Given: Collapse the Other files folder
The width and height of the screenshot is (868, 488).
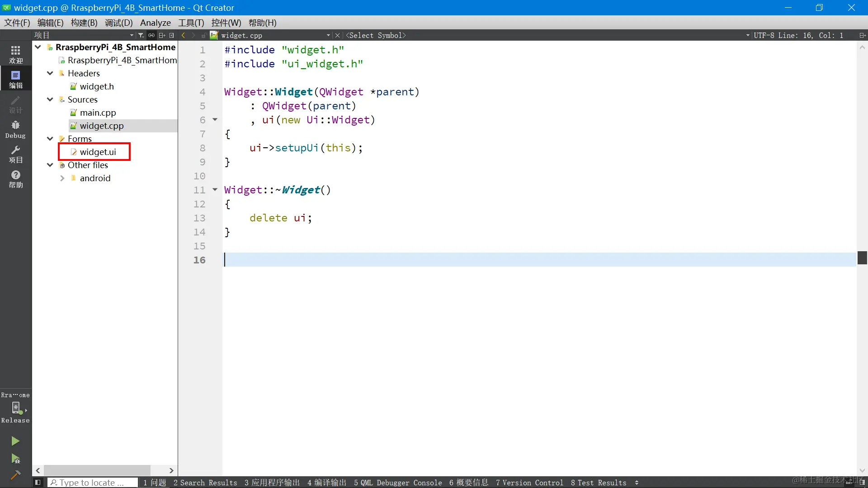Looking at the screenshot, I should tap(50, 165).
